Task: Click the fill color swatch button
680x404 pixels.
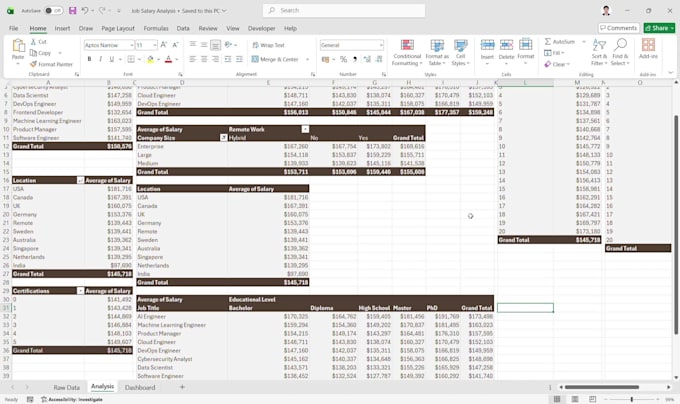Action: click(x=150, y=59)
